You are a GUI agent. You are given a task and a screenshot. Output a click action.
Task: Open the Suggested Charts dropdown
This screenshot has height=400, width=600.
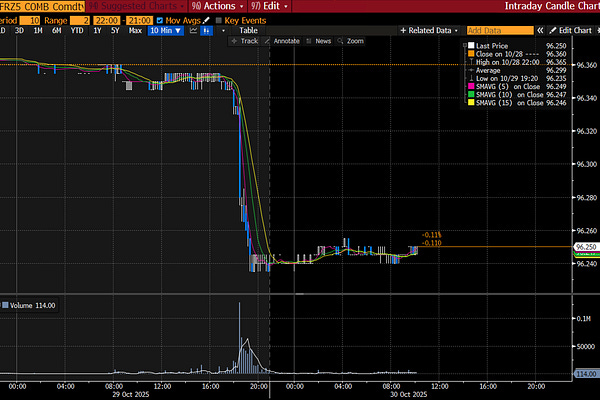point(136,6)
